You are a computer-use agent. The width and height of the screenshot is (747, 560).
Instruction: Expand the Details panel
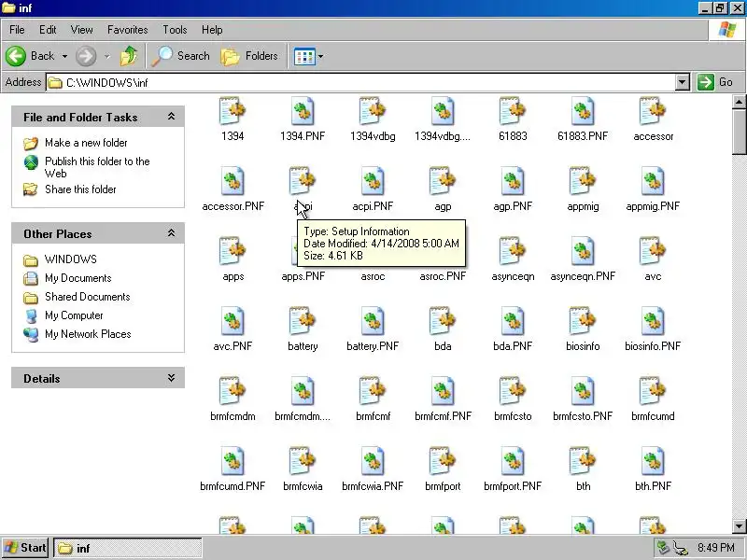coord(171,378)
